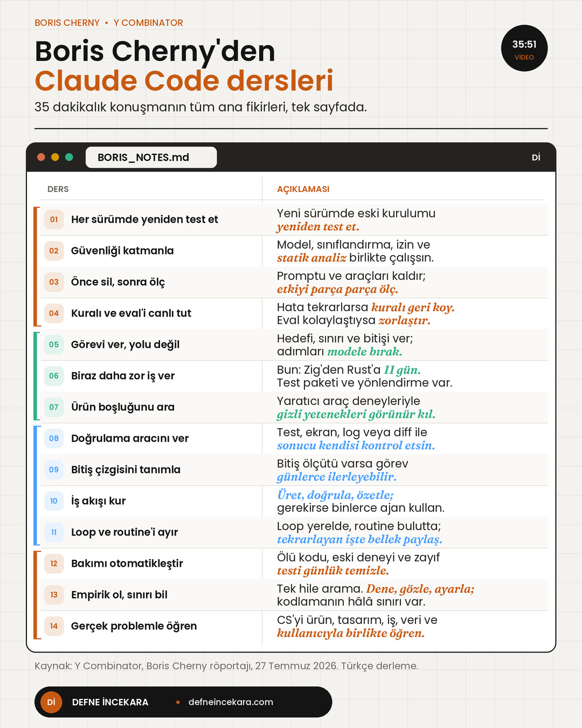This screenshot has height=728, width=582.
Task: Click the number badge 03
Action: point(54,282)
